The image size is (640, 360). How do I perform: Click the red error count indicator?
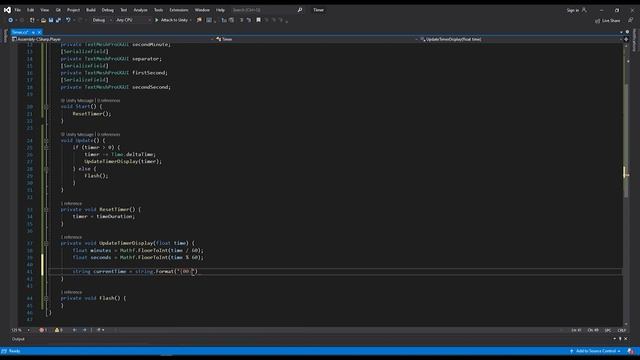tap(42, 330)
